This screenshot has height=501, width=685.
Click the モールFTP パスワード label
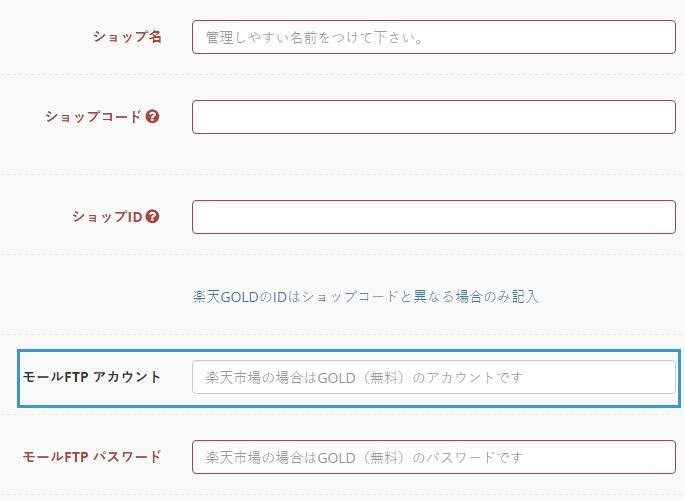point(92,456)
